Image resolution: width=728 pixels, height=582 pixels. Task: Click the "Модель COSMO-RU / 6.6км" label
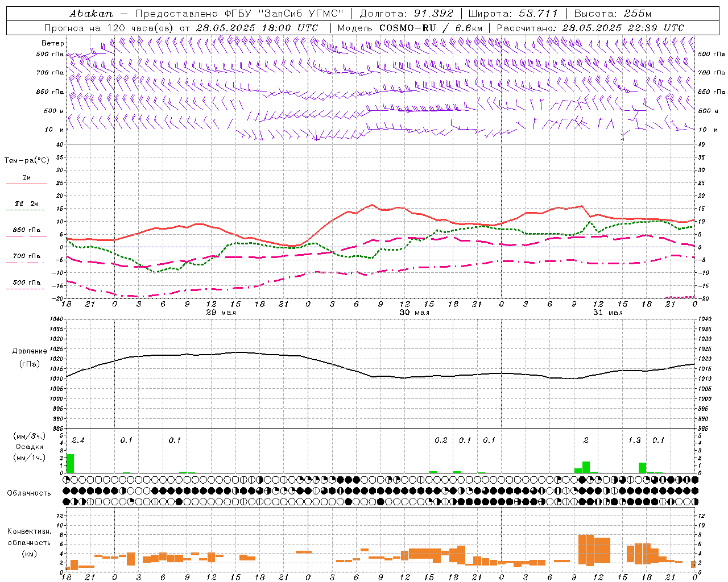click(x=410, y=27)
